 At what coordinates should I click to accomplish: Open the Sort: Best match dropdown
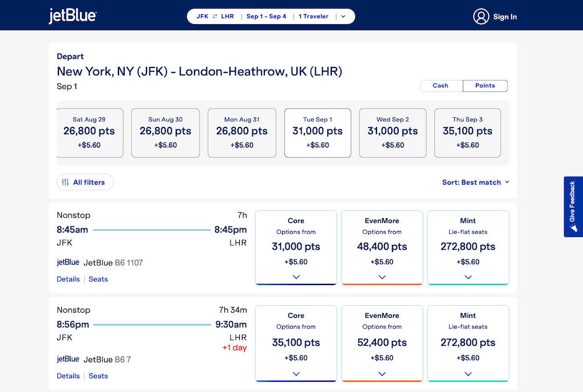click(x=475, y=182)
